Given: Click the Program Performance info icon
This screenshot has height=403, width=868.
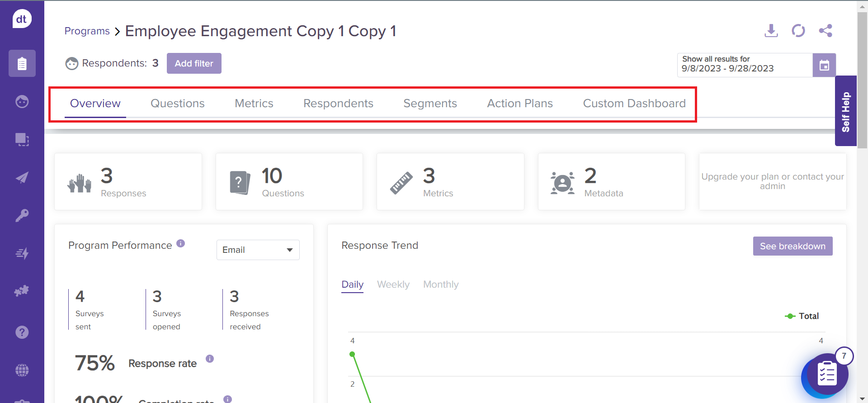Looking at the screenshot, I should point(181,243).
